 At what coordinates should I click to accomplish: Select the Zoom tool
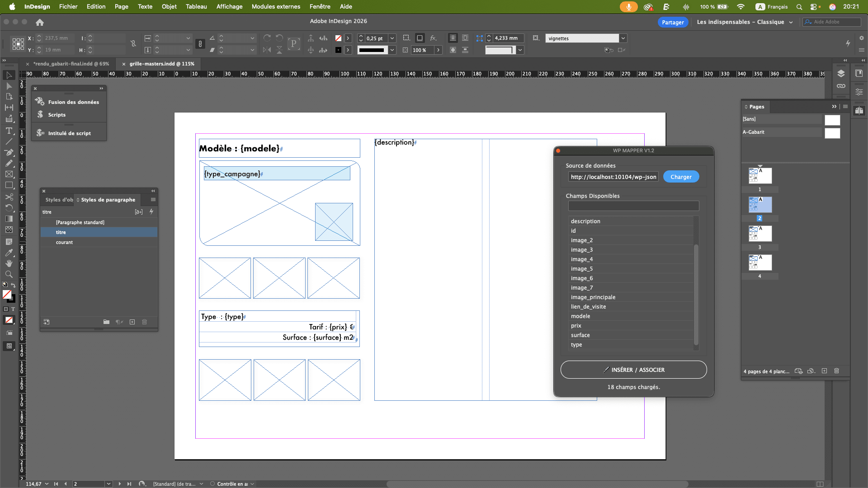click(x=9, y=274)
